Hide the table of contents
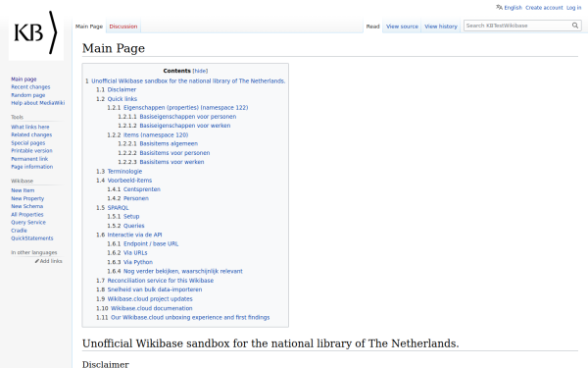588x368 pixels. [x=200, y=71]
